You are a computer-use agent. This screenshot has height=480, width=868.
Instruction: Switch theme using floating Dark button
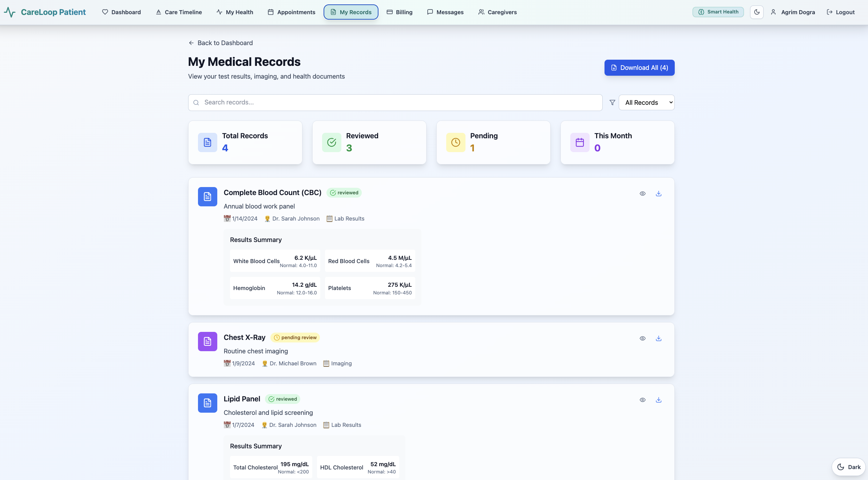(848, 467)
